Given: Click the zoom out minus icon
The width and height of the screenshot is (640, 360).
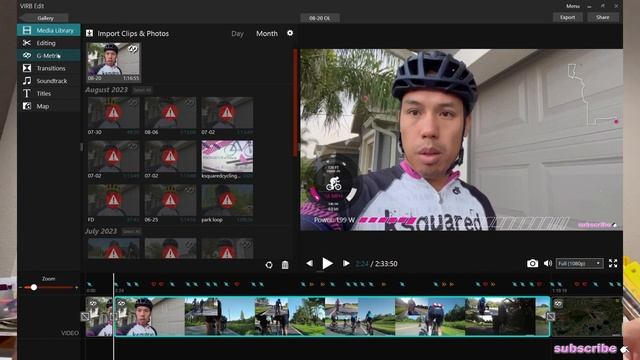Looking at the screenshot, I should (20, 287).
